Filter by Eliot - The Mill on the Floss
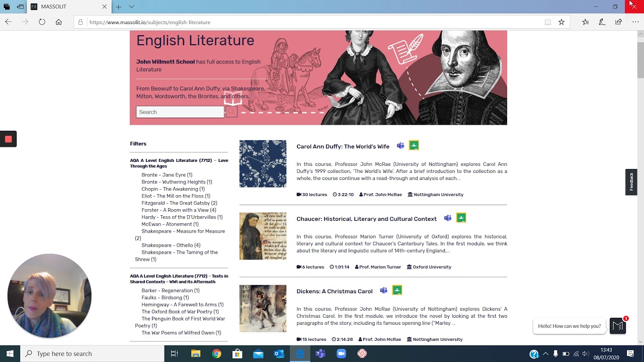Screen dimensions: 644x362 point(176,196)
